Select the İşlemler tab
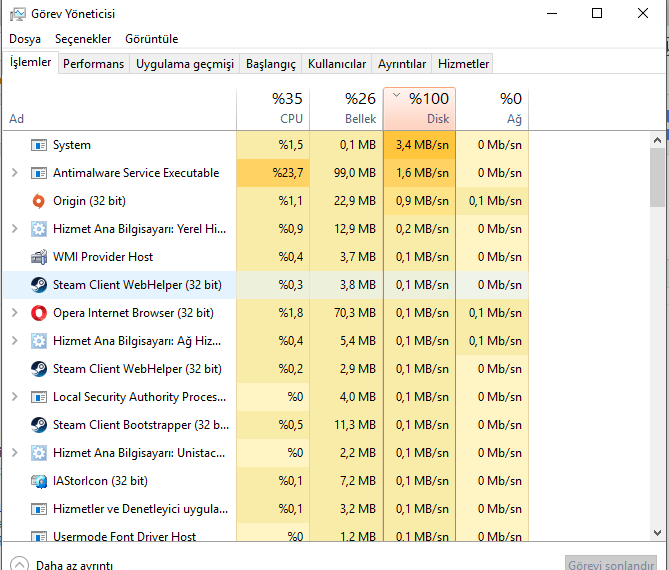Image resolution: width=669 pixels, height=570 pixels. click(x=30, y=62)
